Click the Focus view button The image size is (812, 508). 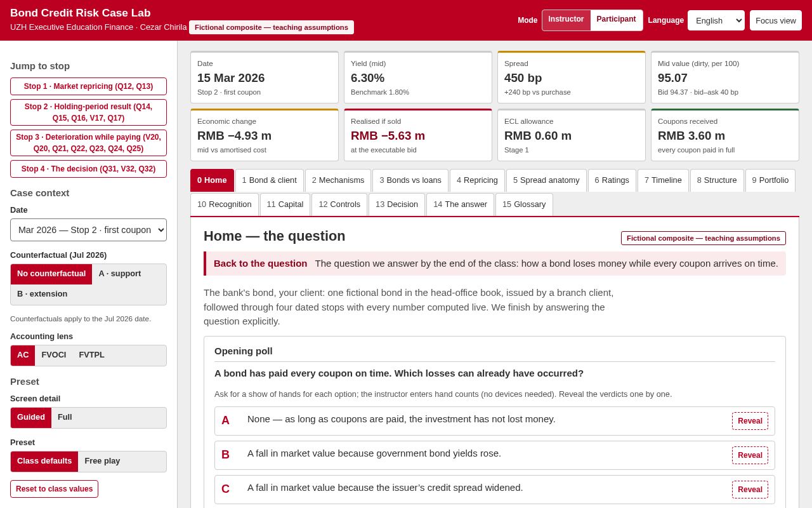pyautogui.click(x=776, y=20)
